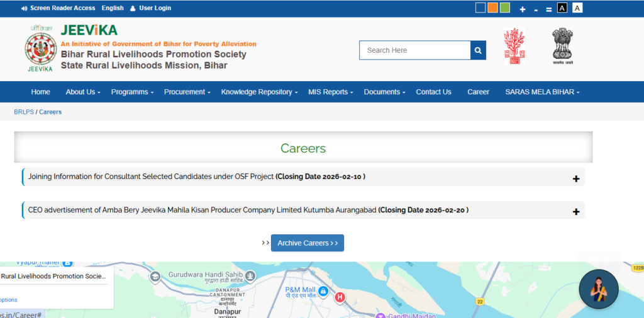Screen dimensions: 644x318
Task: Open the chatbot assistant avatar
Action: tap(599, 289)
